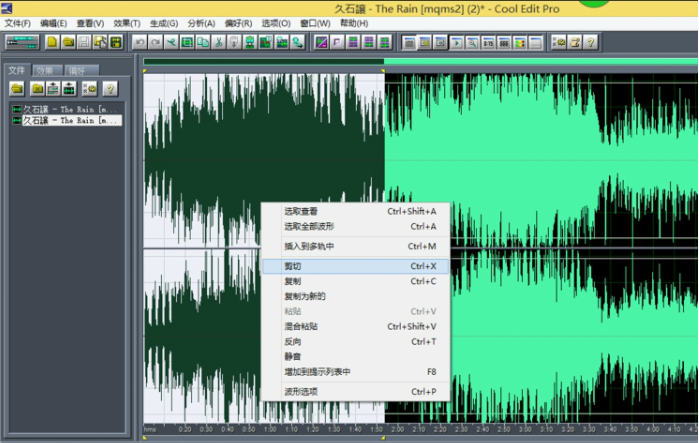Click file panel edit waveform icon
Screen dimensions: 699x443
click(69, 89)
